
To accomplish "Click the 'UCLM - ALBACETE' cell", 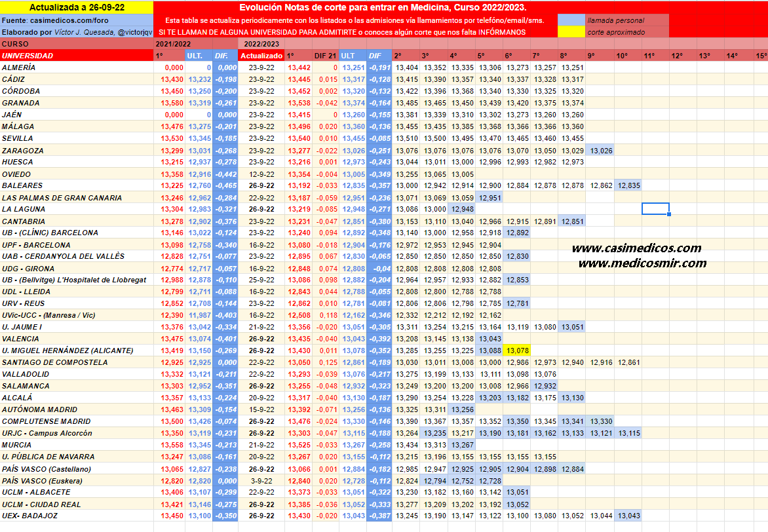I will tap(77, 492).
